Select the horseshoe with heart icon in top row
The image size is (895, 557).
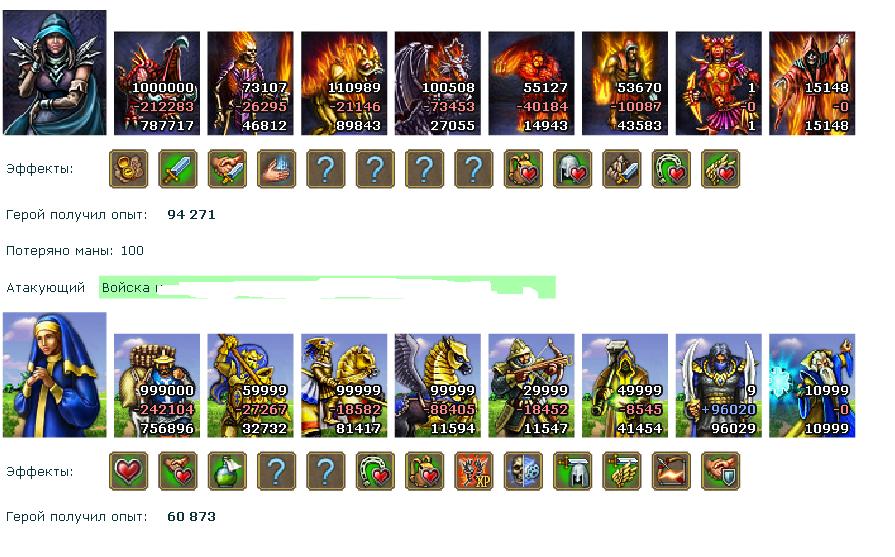tap(671, 169)
